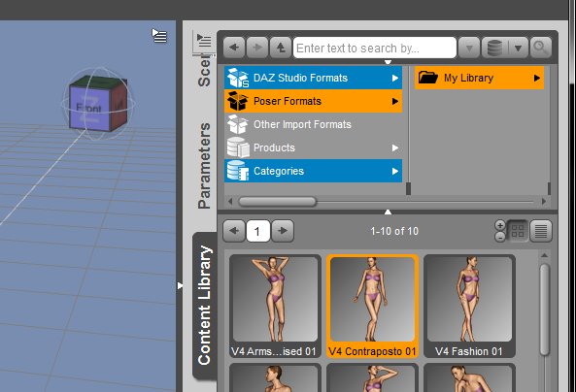Screen dimensions: 576x392
Task: Click the database search scope icon
Action: 494,48
